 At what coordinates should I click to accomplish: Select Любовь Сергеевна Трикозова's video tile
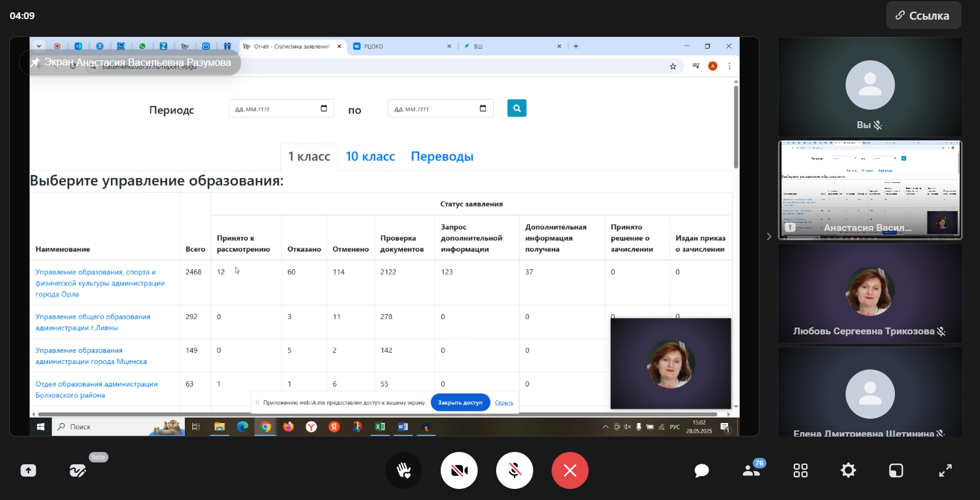870,293
